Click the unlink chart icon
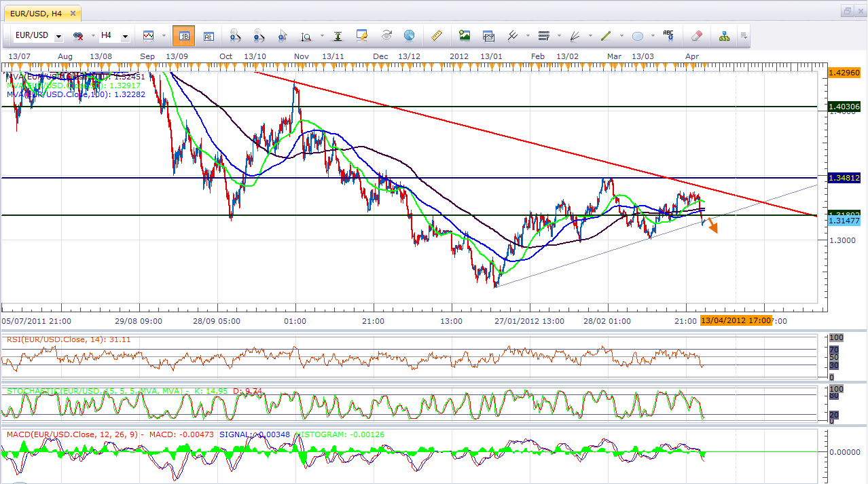868x484 pixels. (x=79, y=35)
